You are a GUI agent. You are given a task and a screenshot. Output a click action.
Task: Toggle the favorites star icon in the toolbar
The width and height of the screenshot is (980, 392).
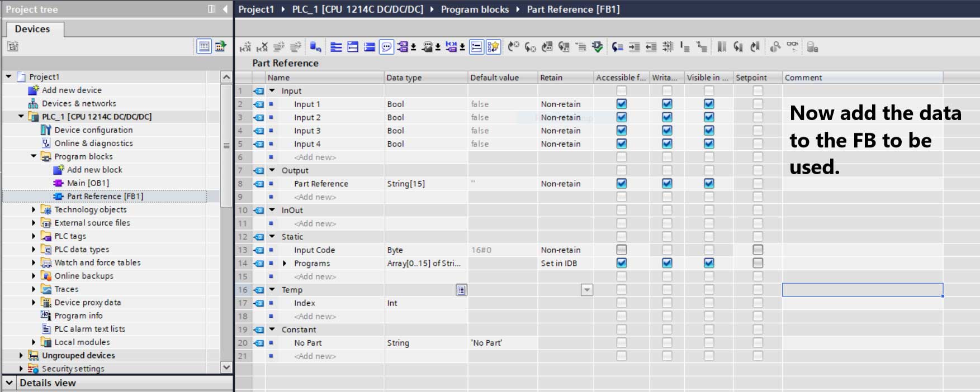click(493, 47)
